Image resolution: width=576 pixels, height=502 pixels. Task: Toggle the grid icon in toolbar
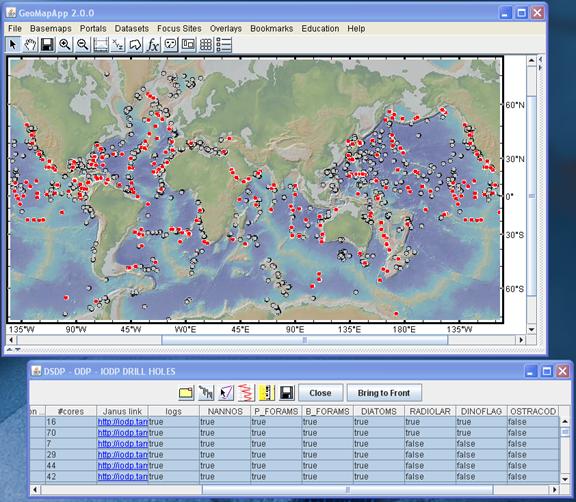206,45
